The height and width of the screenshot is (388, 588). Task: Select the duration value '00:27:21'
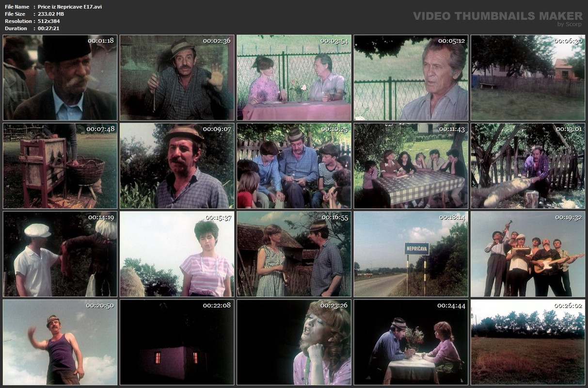tap(49, 29)
